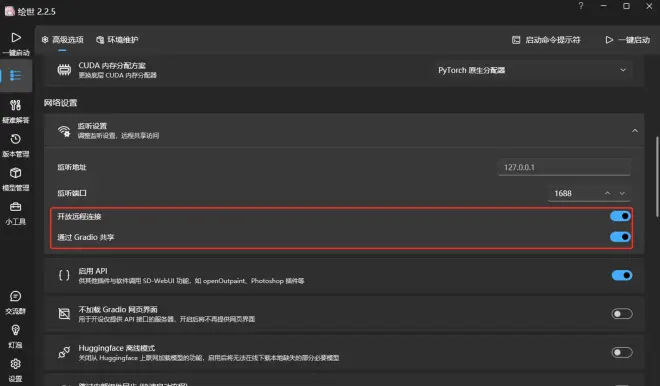Switch to 高级选项 tab

pos(62,40)
